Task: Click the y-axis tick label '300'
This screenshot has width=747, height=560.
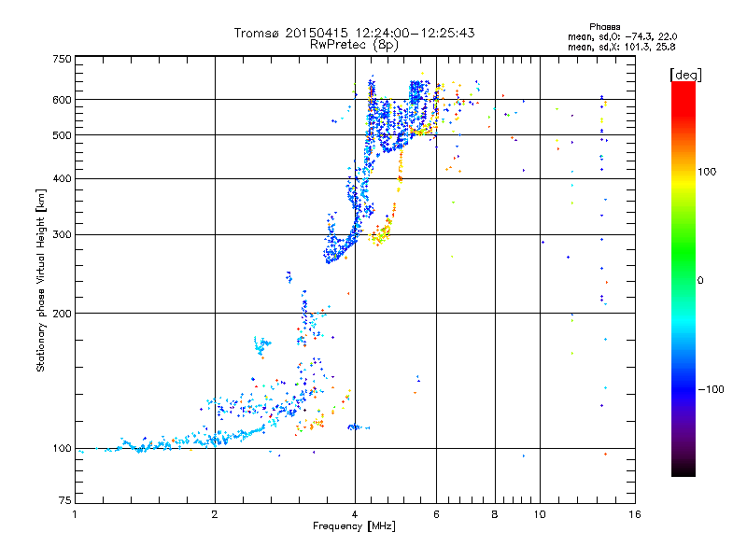Action: pyautogui.click(x=62, y=235)
